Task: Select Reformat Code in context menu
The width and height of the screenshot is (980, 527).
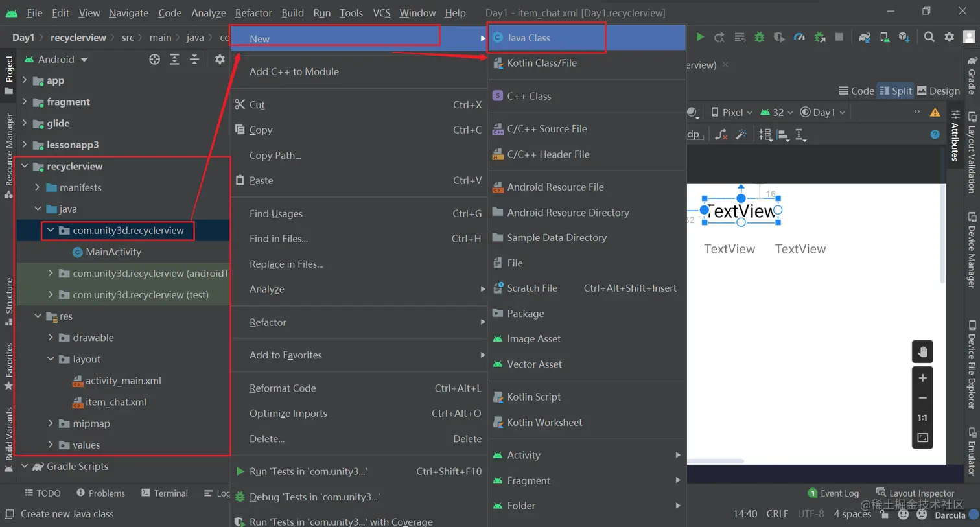Action: tap(360, 388)
